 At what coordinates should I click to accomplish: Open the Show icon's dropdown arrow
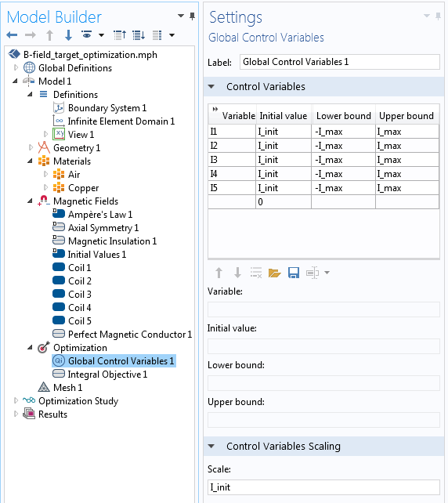(x=101, y=35)
